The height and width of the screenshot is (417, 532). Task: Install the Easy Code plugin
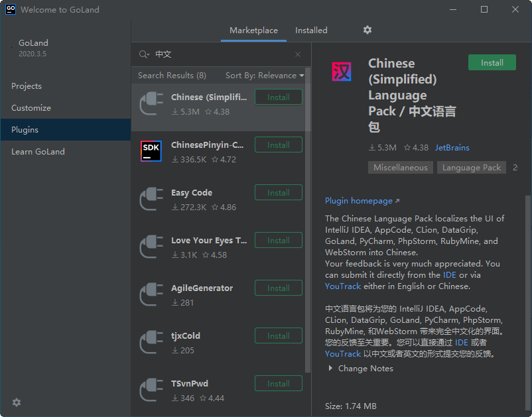(x=279, y=192)
